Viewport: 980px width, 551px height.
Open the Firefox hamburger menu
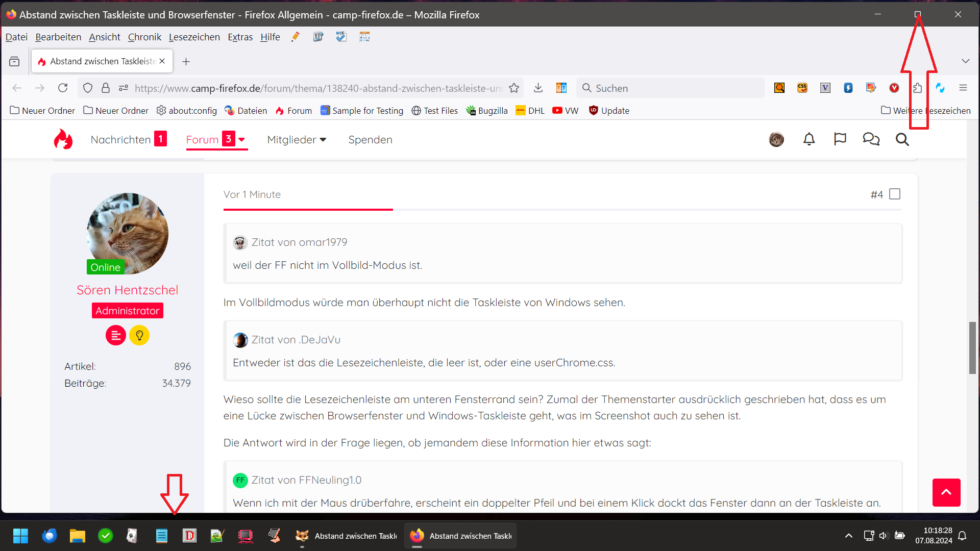963,88
